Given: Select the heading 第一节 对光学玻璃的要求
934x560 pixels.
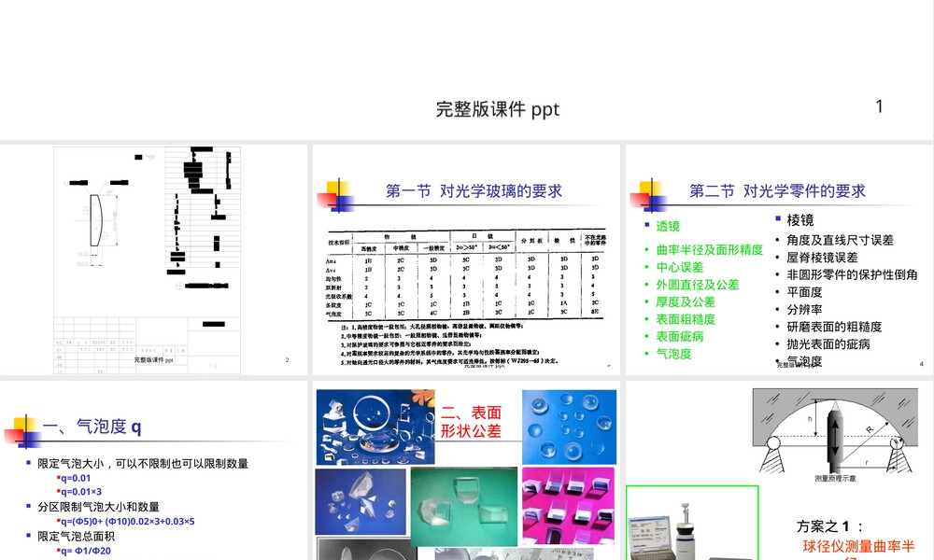Looking at the screenshot, I should (x=474, y=191).
